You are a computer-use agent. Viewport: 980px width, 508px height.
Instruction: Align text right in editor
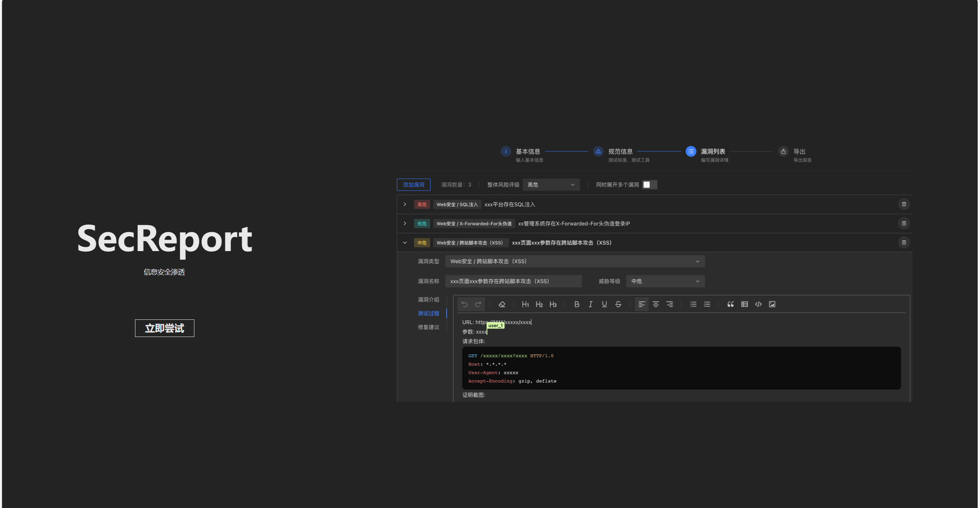670,304
